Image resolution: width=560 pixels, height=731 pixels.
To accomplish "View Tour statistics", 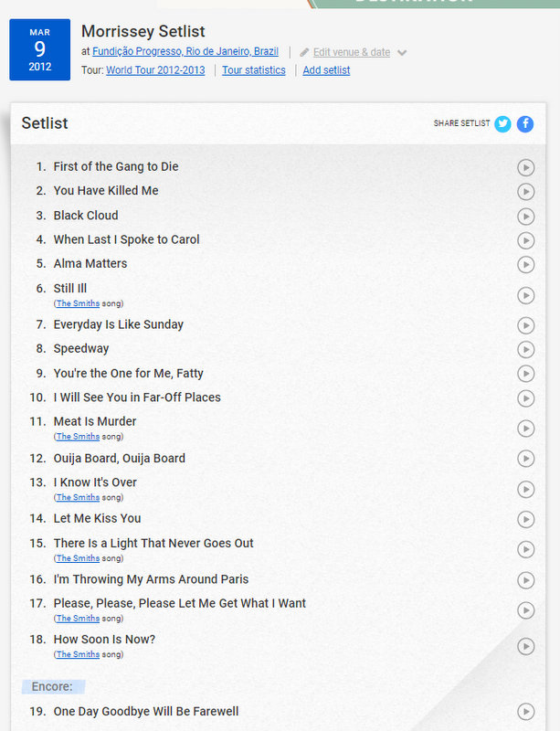I will pyautogui.click(x=254, y=70).
